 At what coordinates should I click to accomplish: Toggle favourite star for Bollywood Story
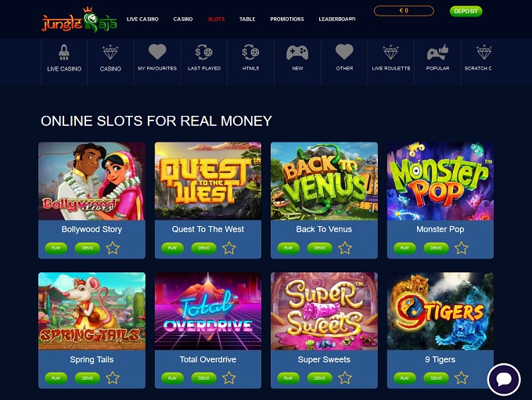tap(113, 248)
